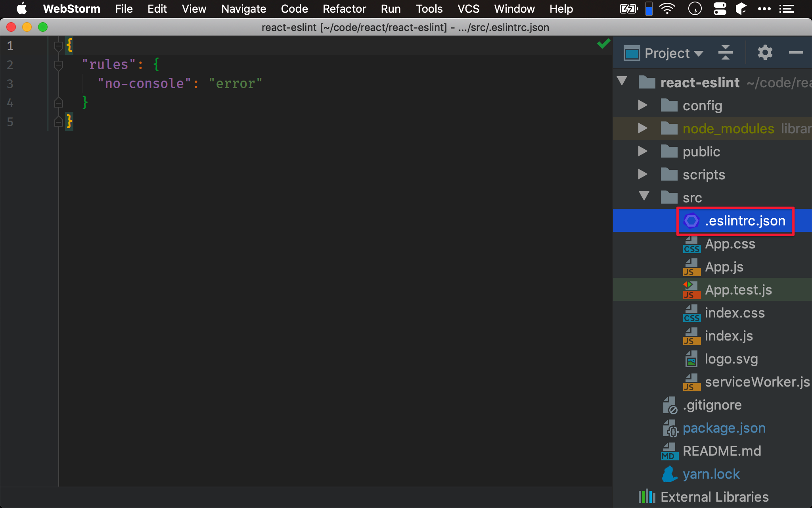The width and height of the screenshot is (812, 508).
Task: Hide the Project tool window
Action: 796,52
